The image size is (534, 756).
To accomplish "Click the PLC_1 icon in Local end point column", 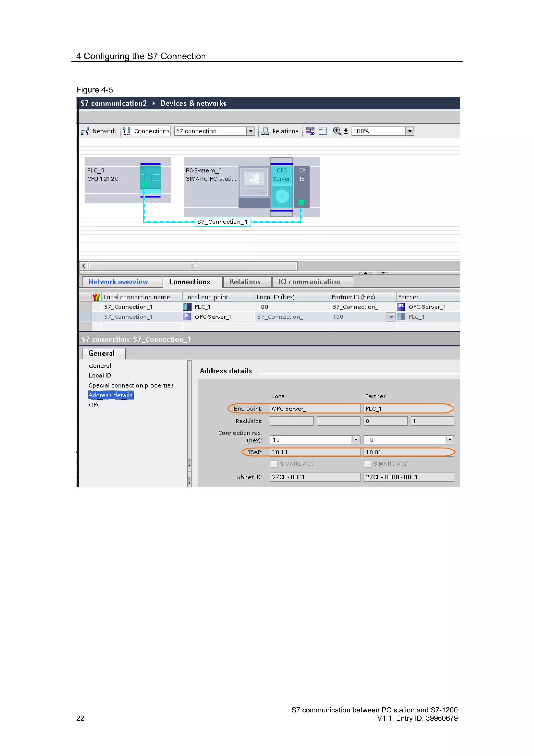I will pos(187,307).
